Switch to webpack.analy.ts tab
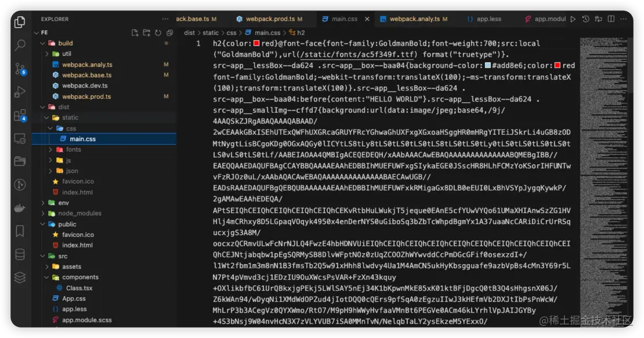Viewport: 644px width, 338px height. (414, 19)
